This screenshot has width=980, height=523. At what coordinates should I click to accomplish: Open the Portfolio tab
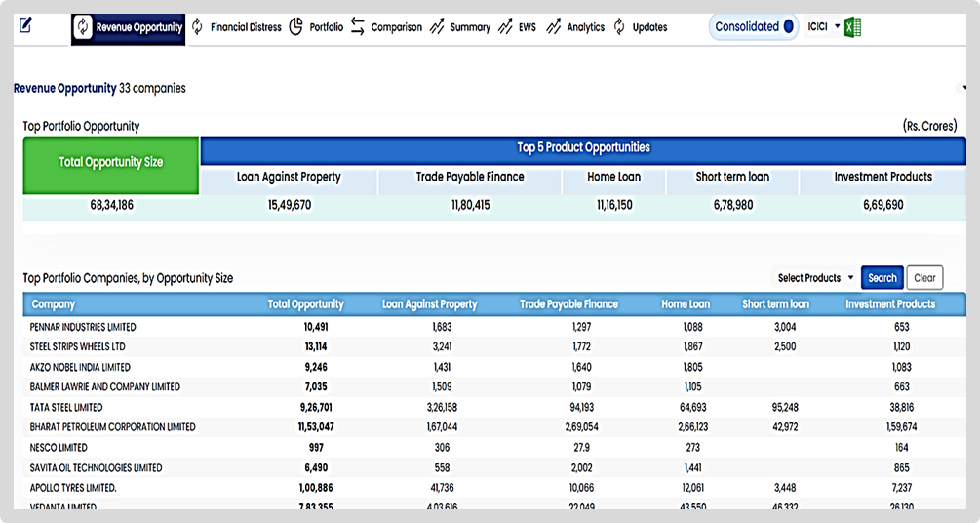point(327,27)
